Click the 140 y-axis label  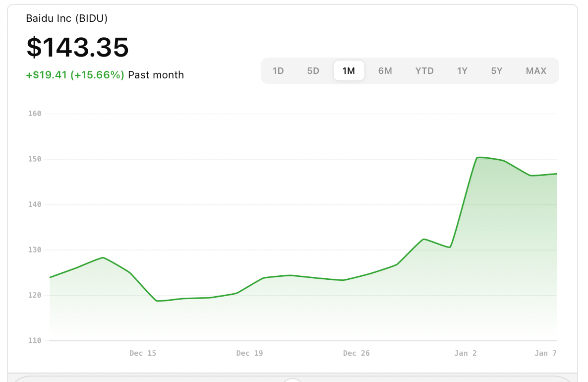coord(35,204)
